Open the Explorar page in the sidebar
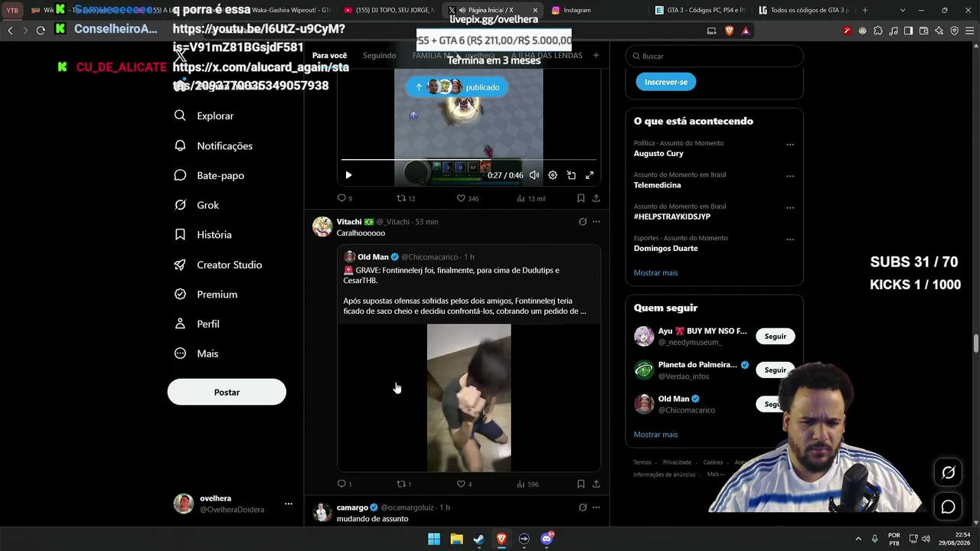This screenshot has height=551, width=980. 204,116
